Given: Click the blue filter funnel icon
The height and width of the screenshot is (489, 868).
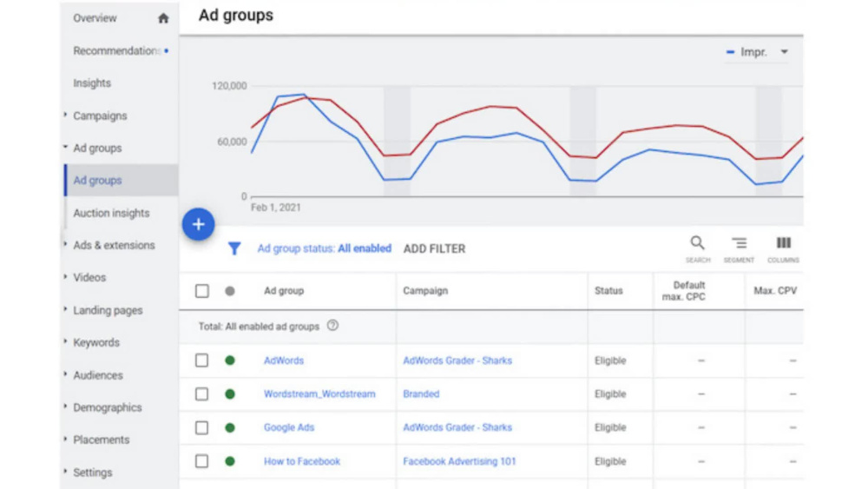Looking at the screenshot, I should click(234, 248).
